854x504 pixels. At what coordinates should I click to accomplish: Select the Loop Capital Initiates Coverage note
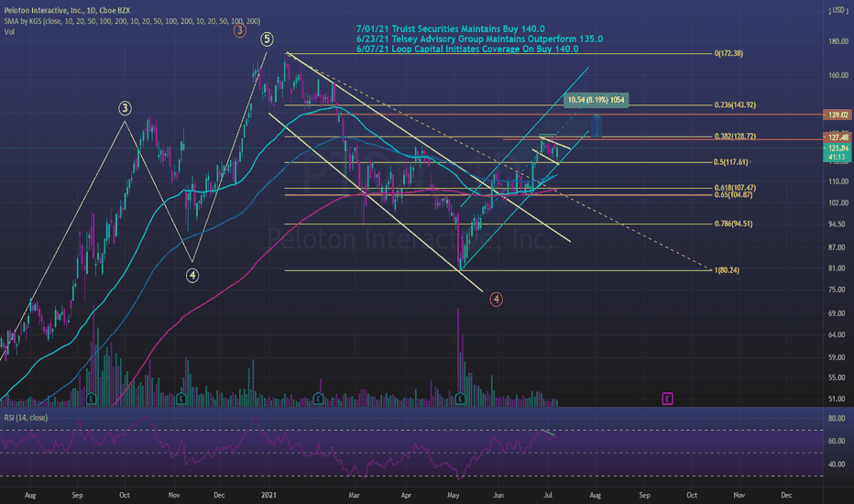point(467,49)
